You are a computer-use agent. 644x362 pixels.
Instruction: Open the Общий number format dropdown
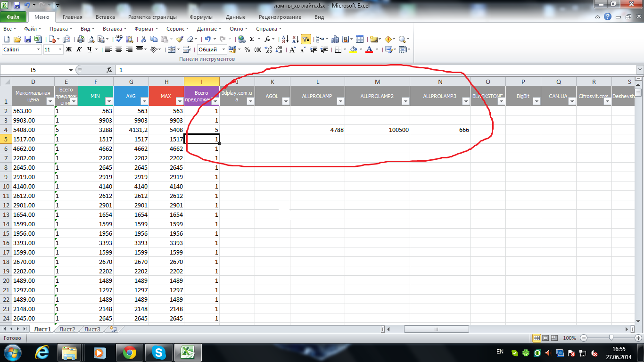pos(223,49)
